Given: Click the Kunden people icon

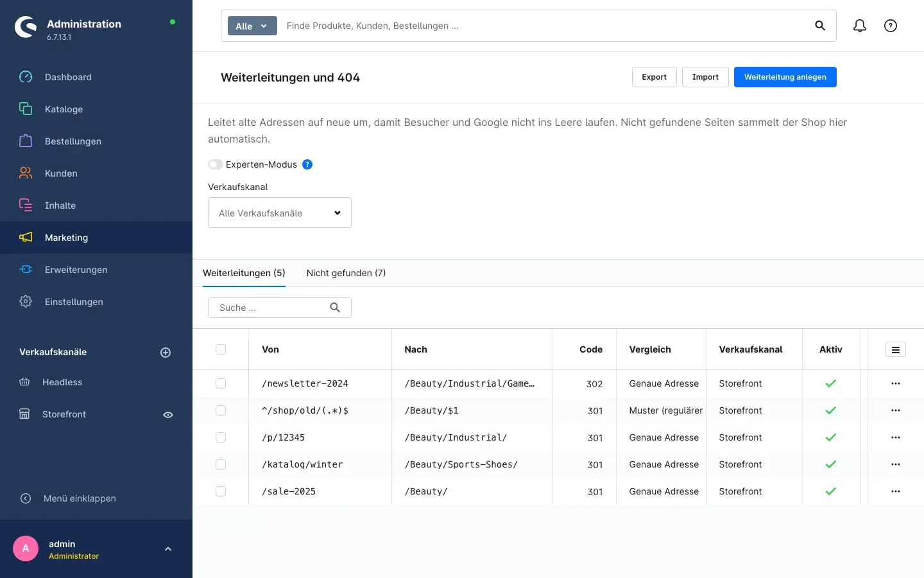Looking at the screenshot, I should 26,173.
